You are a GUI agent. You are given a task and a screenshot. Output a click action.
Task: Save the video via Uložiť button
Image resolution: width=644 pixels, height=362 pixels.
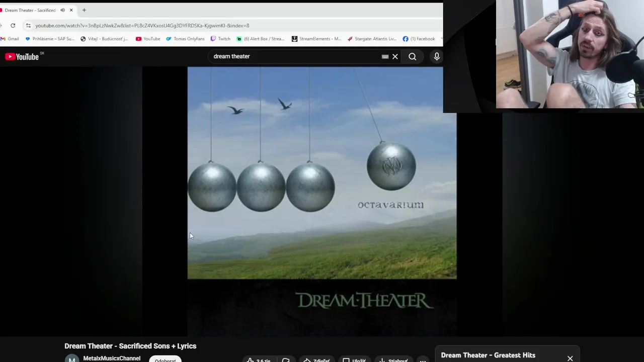tap(354, 360)
